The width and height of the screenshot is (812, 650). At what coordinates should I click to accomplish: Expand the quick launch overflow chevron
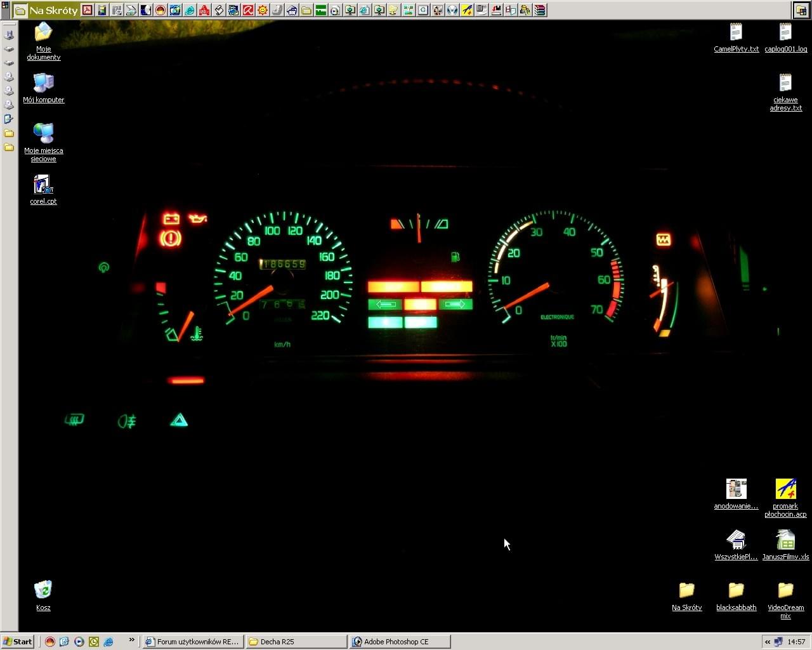[132, 640]
